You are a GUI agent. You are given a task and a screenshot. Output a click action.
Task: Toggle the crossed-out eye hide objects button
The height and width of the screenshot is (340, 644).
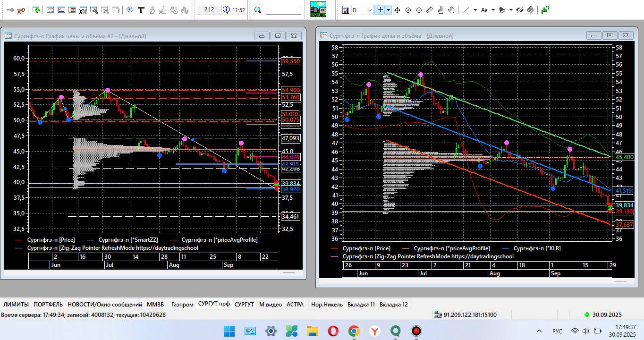pyautogui.click(x=520, y=10)
